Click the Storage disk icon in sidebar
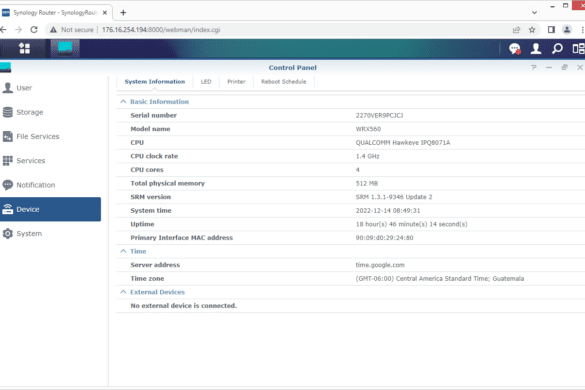 click(x=7, y=112)
